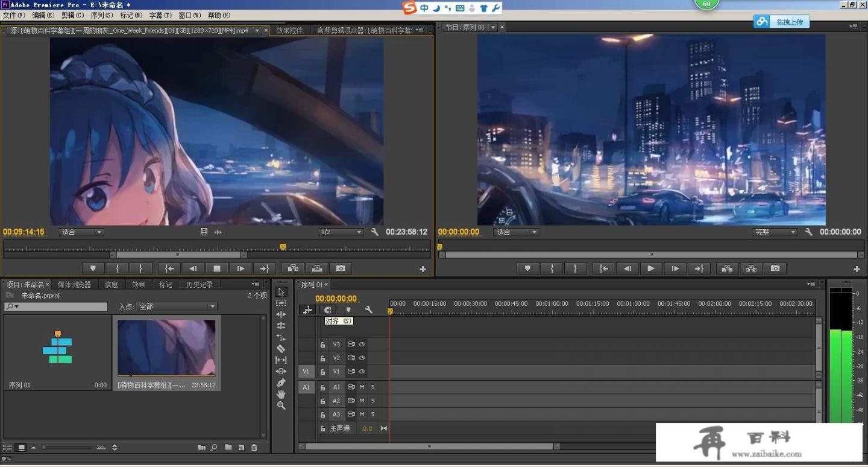Open Project panel flyout menu
This screenshot has width=868, height=467.
coord(256,284)
